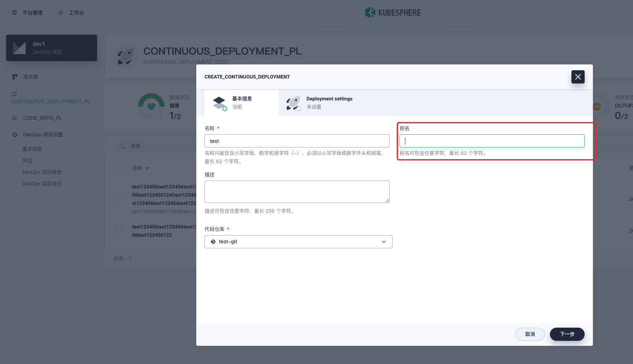
Task: Toggle the select-all checkbox in table header
Action: click(119, 168)
